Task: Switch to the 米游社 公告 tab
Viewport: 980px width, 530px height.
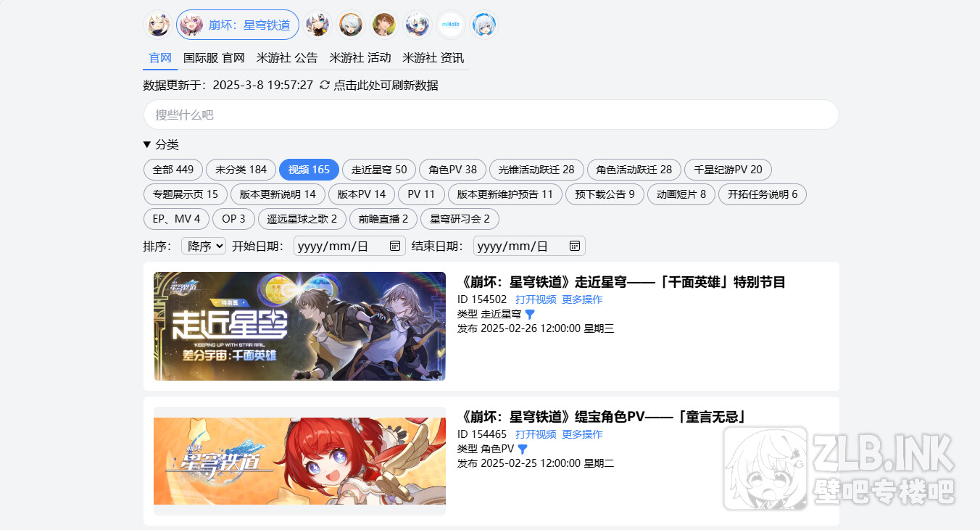Action: pos(287,58)
